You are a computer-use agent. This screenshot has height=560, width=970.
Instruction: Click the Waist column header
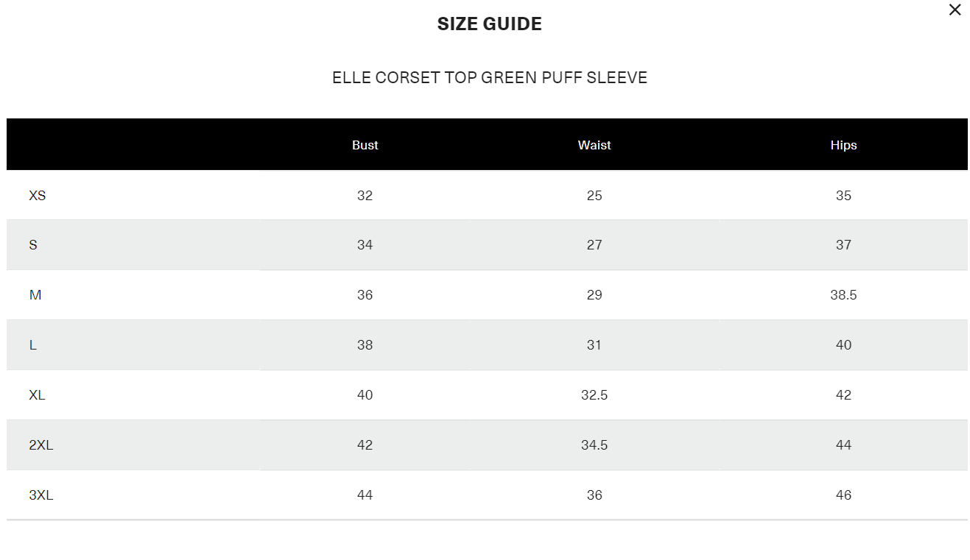(594, 145)
